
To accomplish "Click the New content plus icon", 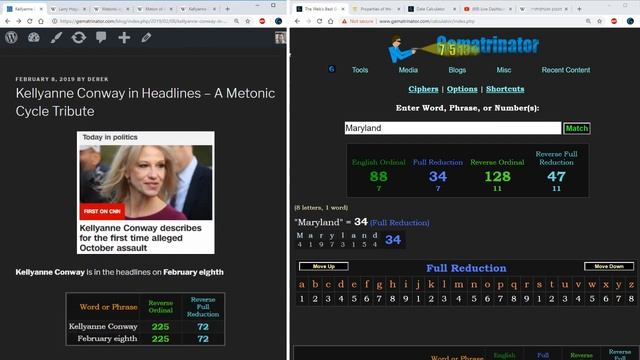I will (x=124, y=38).
